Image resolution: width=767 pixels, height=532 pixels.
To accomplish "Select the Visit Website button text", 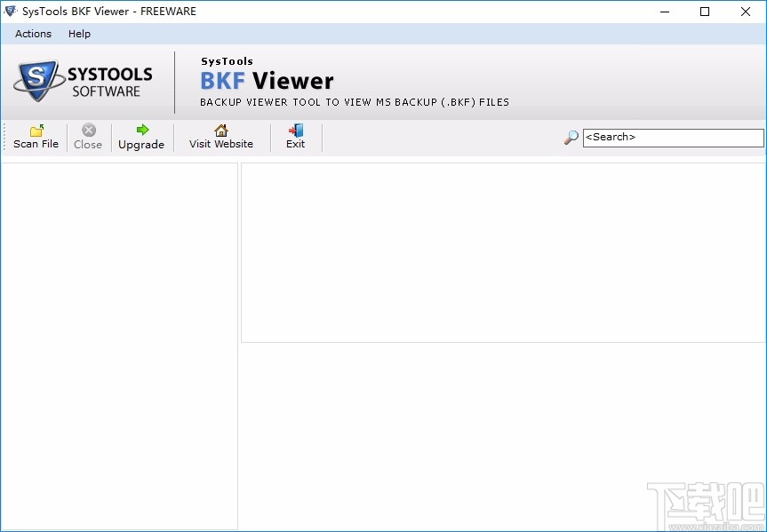I will click(220, 144).
